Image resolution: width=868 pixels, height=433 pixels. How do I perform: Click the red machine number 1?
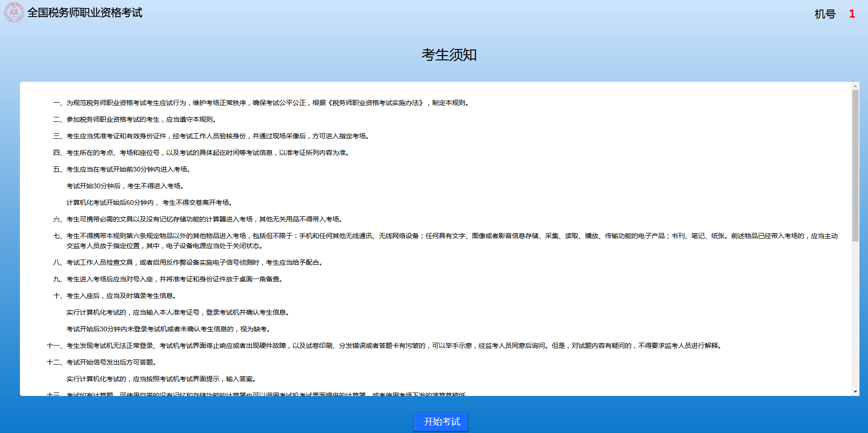[852, 14]
